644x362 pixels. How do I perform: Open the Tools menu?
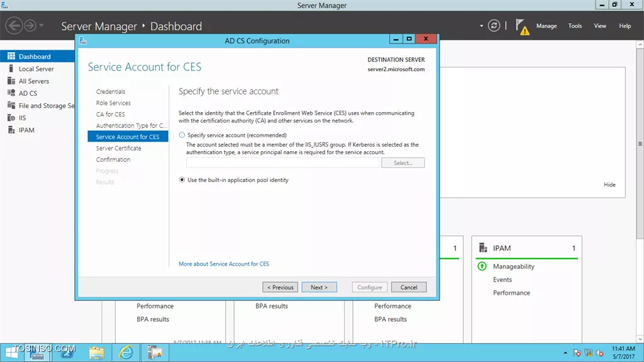point(575,26)
